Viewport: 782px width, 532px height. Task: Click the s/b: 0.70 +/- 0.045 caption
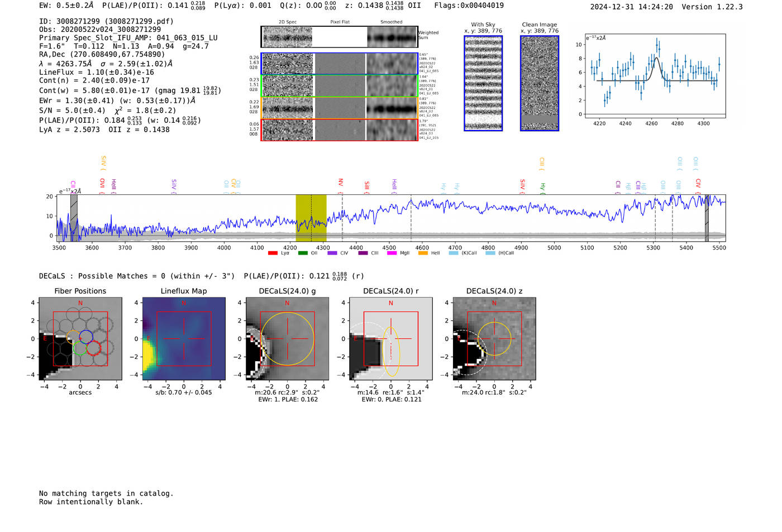point(184,392)
